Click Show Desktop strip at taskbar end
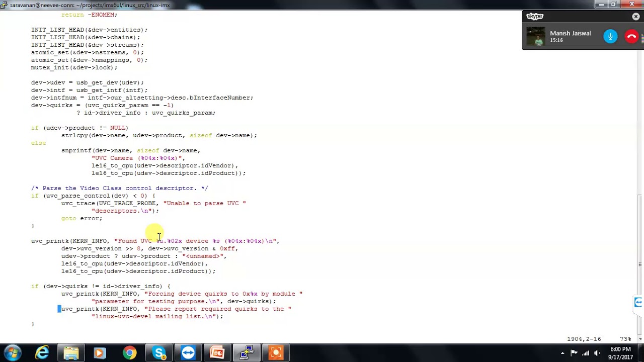 coord(640,353)
